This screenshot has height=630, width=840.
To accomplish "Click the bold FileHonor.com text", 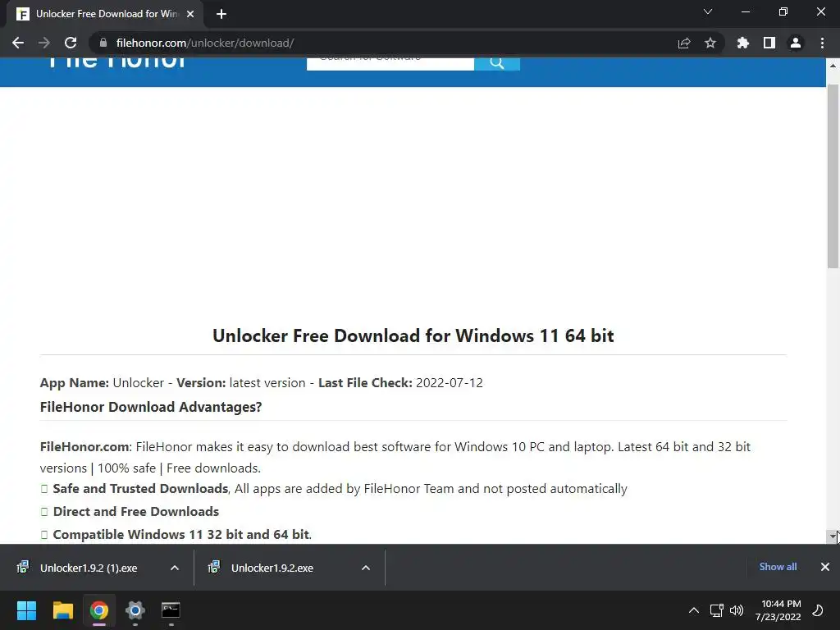I will [x=84, y=447].
